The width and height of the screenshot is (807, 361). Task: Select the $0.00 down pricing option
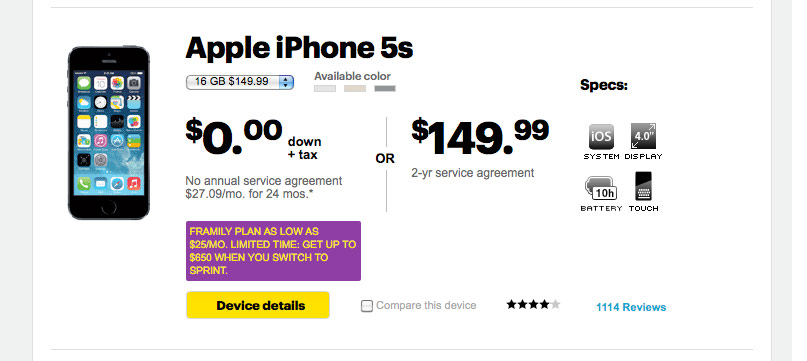(x=253, y=138)
